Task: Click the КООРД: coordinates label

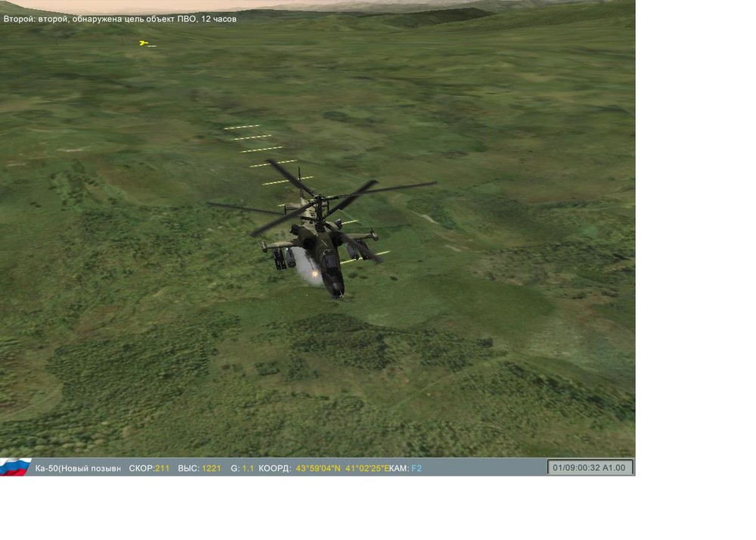Action: (275, 468)
